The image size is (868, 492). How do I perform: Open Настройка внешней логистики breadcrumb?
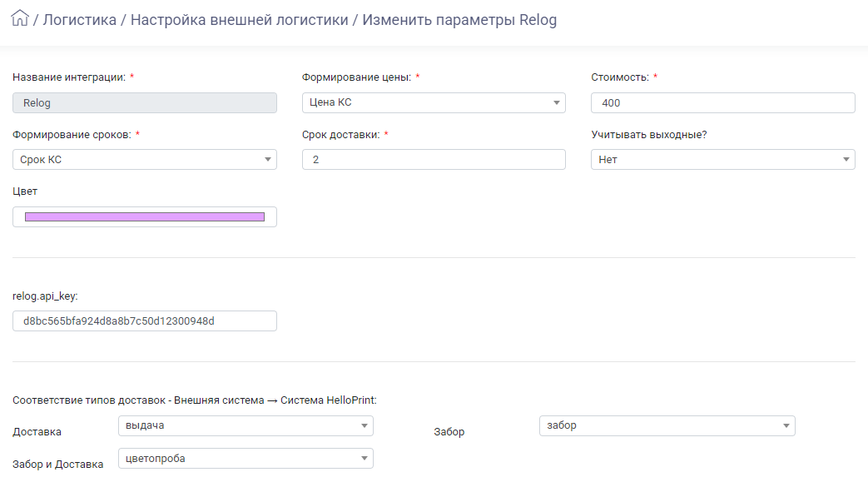239,20
